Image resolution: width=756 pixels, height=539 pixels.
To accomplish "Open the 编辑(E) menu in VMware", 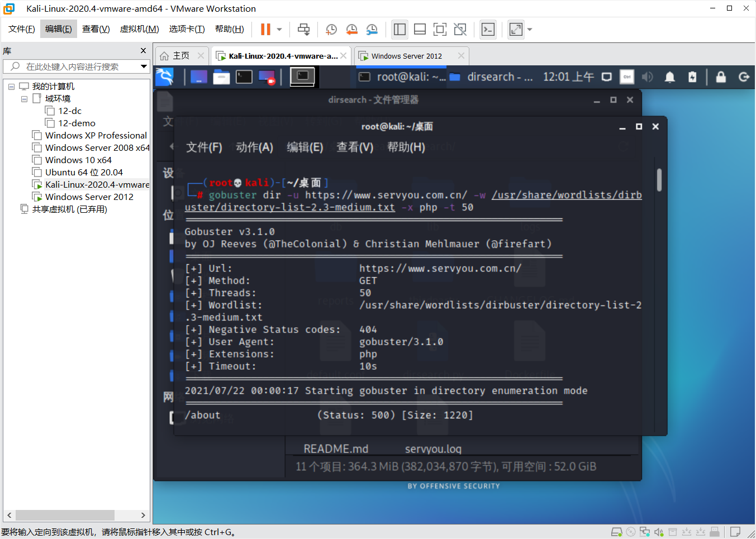I will point(58,29).
